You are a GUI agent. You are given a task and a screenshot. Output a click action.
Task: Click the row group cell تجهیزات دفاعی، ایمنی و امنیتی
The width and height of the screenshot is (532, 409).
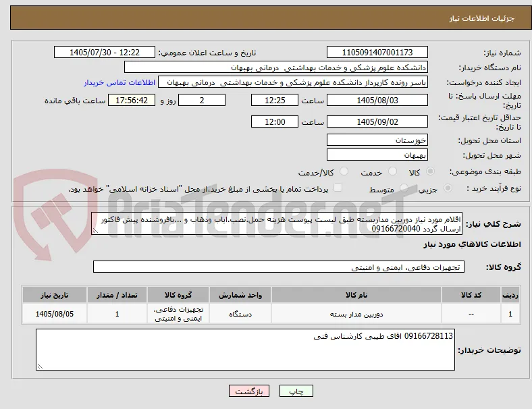[178, 314]
